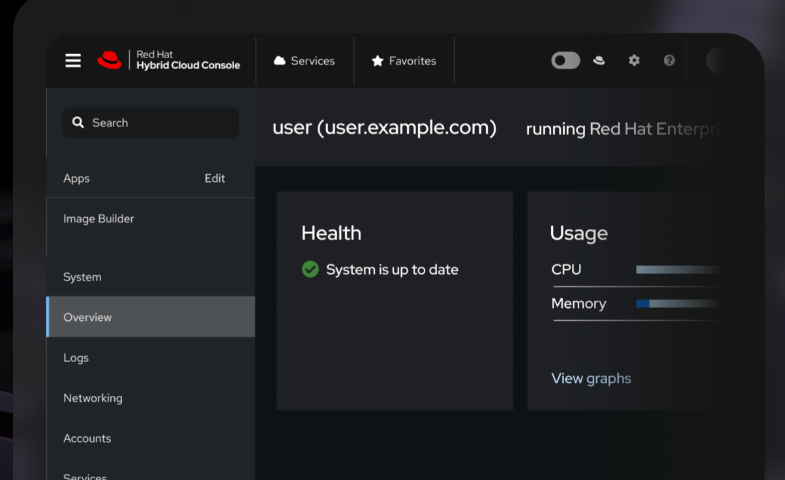Open Accounts from the sidebar
785x480 pixels.
pos(87,438)
